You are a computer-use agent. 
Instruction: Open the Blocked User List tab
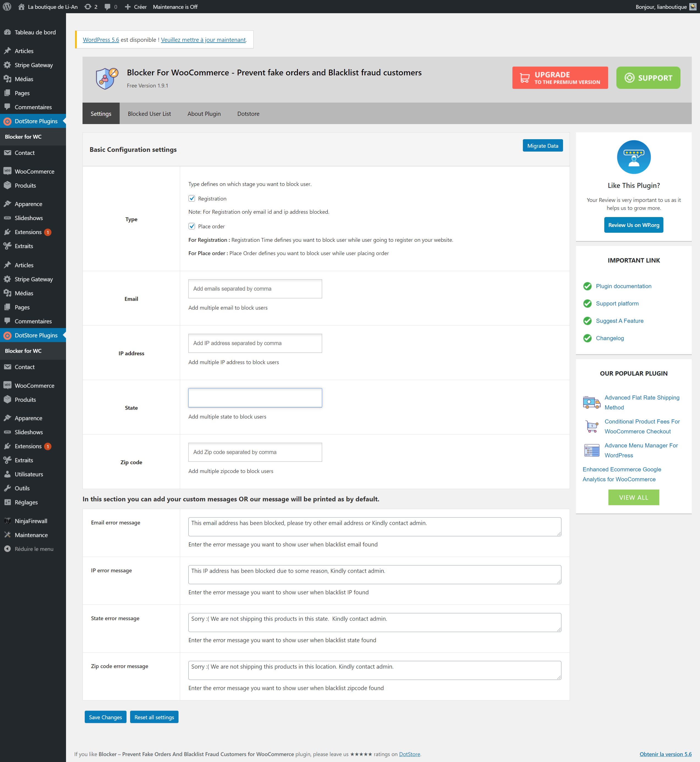click(149, 114)
